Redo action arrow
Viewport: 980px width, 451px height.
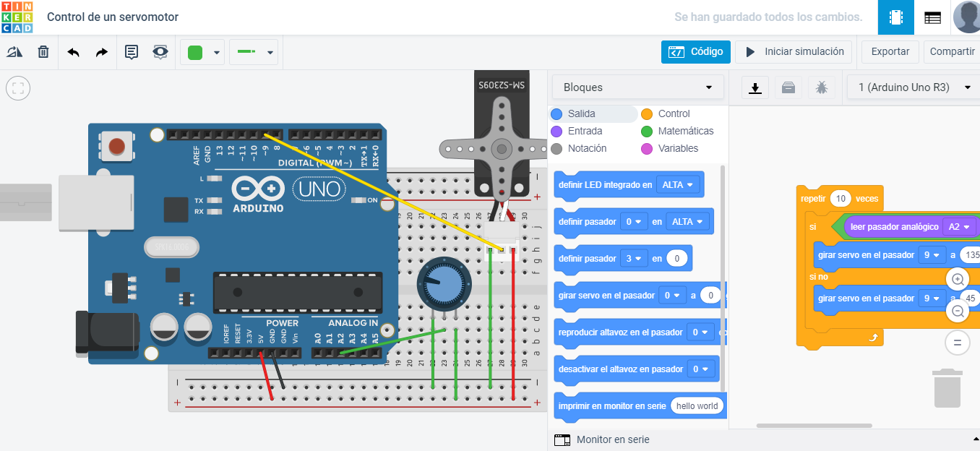pyautogui.click(x=102, y=52)
